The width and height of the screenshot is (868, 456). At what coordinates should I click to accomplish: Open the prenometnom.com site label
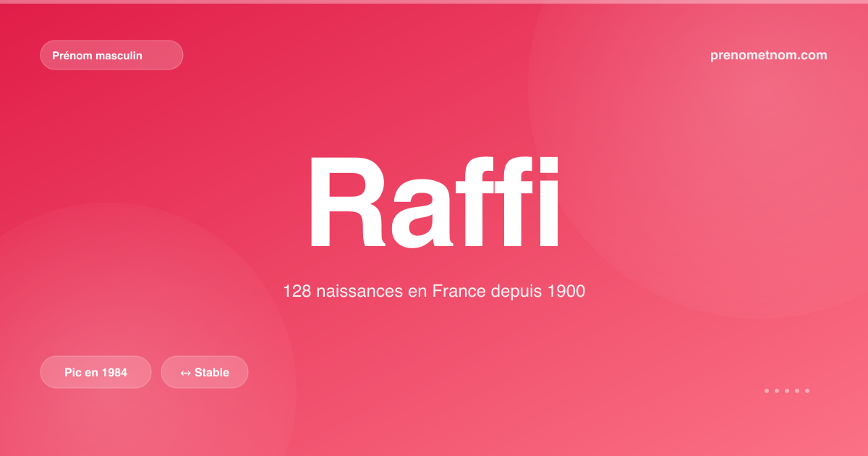click(x=769, y=55)
